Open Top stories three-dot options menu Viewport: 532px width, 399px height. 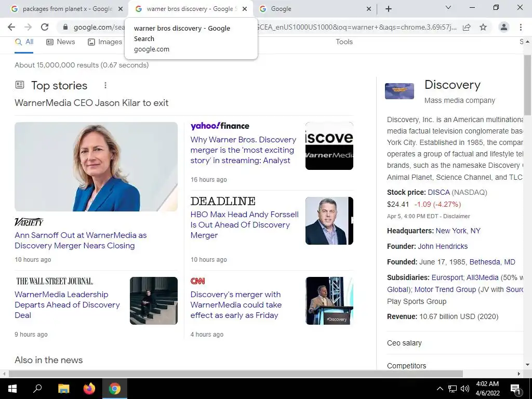coord(105,85)
